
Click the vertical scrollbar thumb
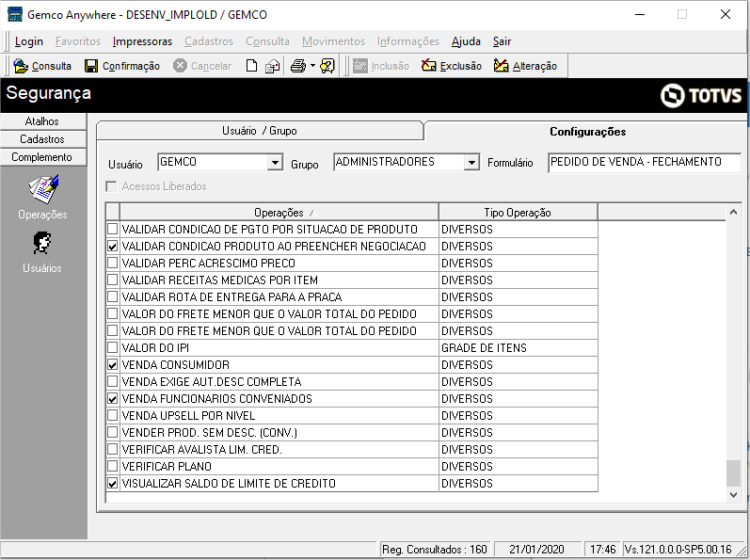(733, 473)
